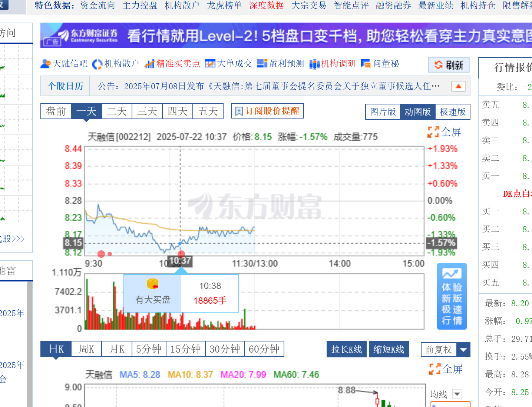Viewport: 532px width, 407px height.
Task: Click the 卖五 row in order book
Action: pos(506,105)
